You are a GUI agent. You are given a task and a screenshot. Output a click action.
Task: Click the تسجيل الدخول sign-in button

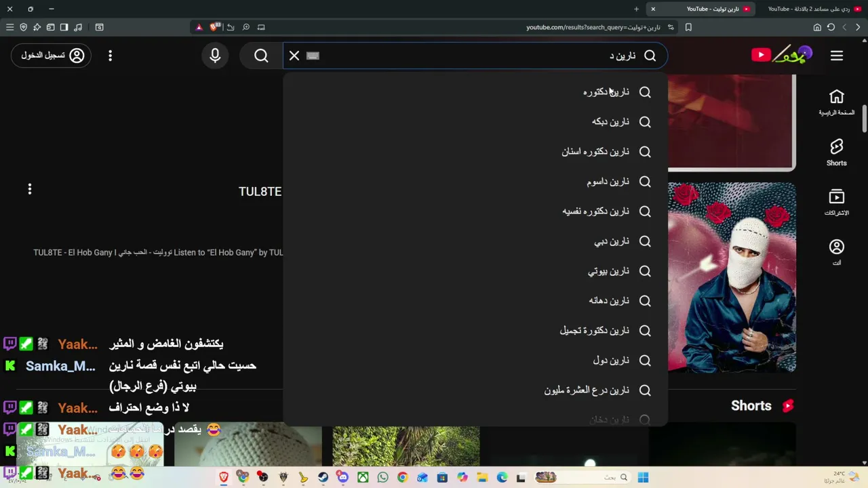point(51,56)
